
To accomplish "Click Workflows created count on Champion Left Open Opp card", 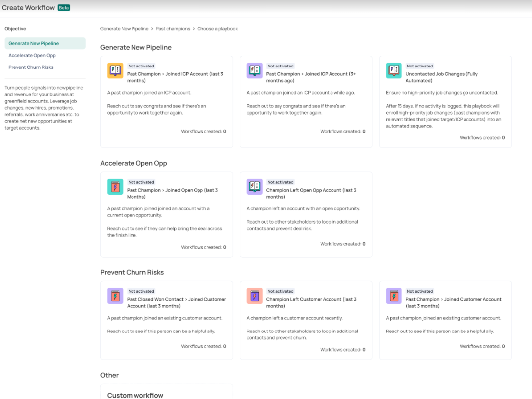I will point(343,244).
